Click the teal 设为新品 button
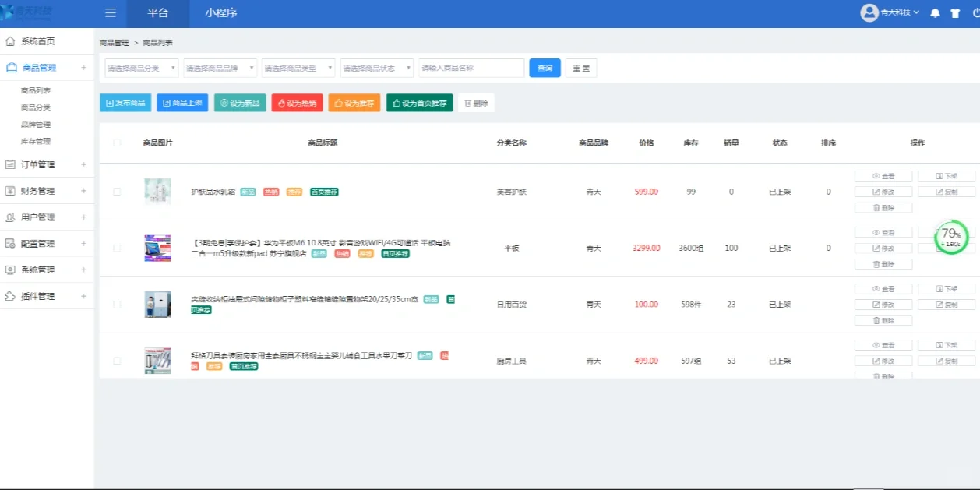 240,103
